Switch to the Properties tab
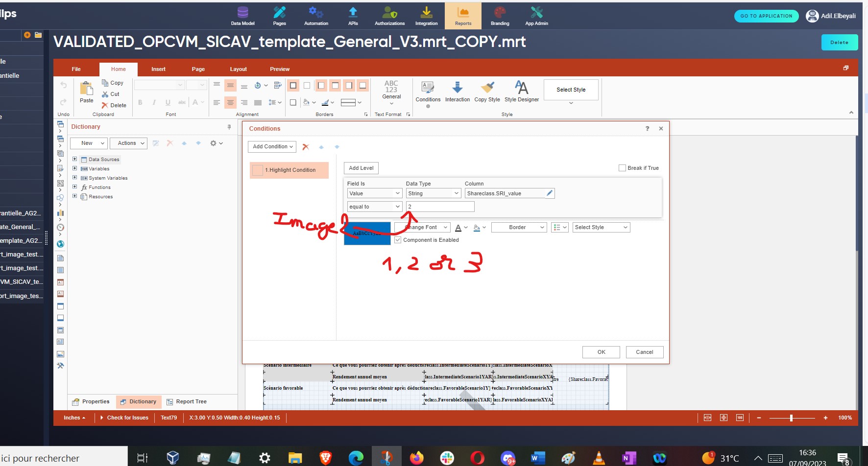Image resolution: width=868 pixels, height=466 pixels. point(91,402)
